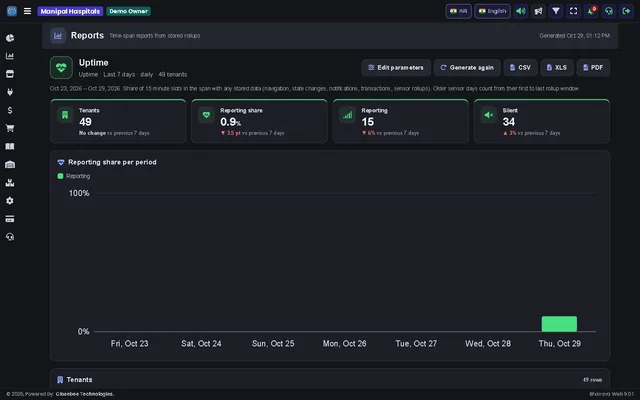Open the hamburger menu
Screen dimensions: 640x400
point(27,11)
